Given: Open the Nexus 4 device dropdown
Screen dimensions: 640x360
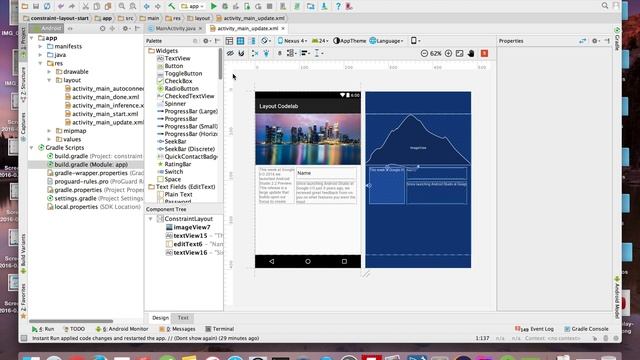Looking at the screenshot, I should click(x=292, y=41).
